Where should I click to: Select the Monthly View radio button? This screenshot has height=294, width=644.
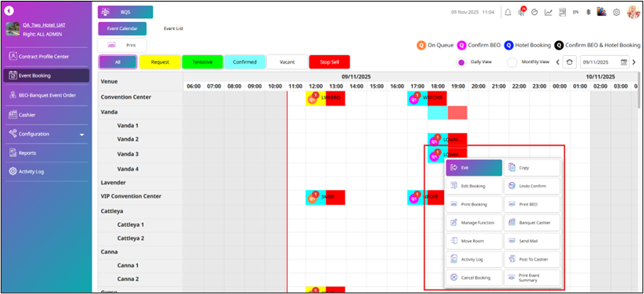point(512,63)
